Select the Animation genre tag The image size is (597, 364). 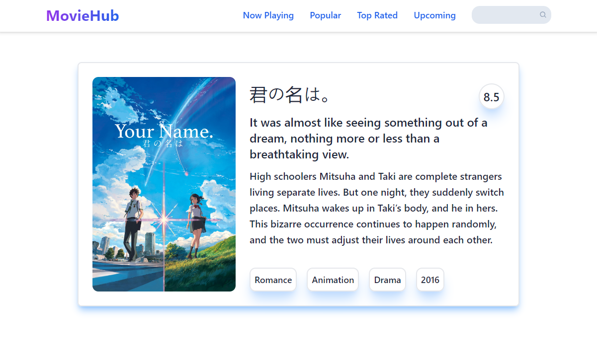click(x=333, y=280)
